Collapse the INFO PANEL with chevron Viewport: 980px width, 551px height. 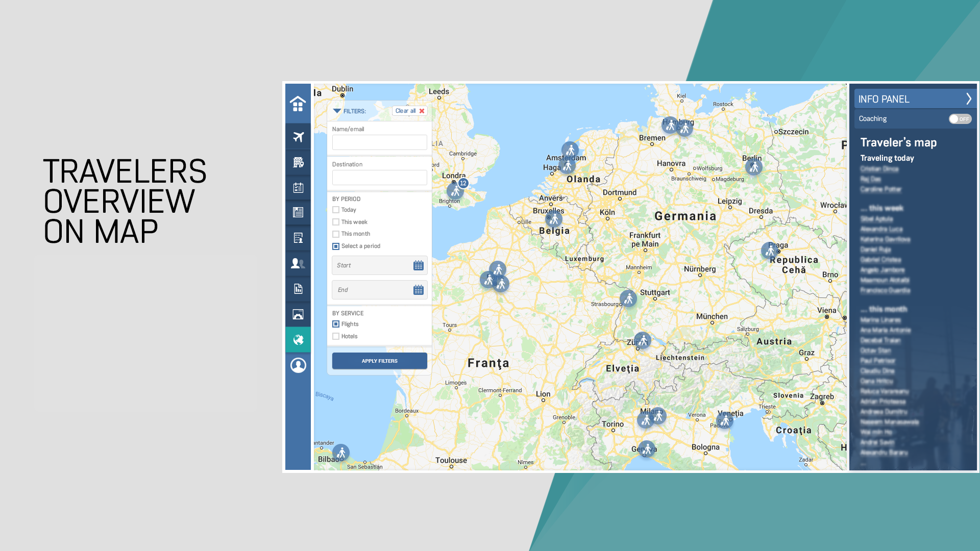tap(968, 99)
